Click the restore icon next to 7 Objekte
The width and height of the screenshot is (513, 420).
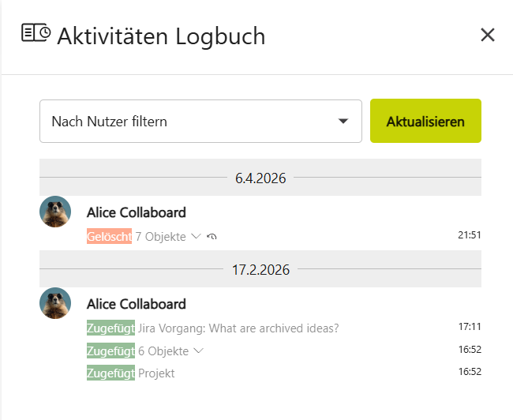point(212,236)
